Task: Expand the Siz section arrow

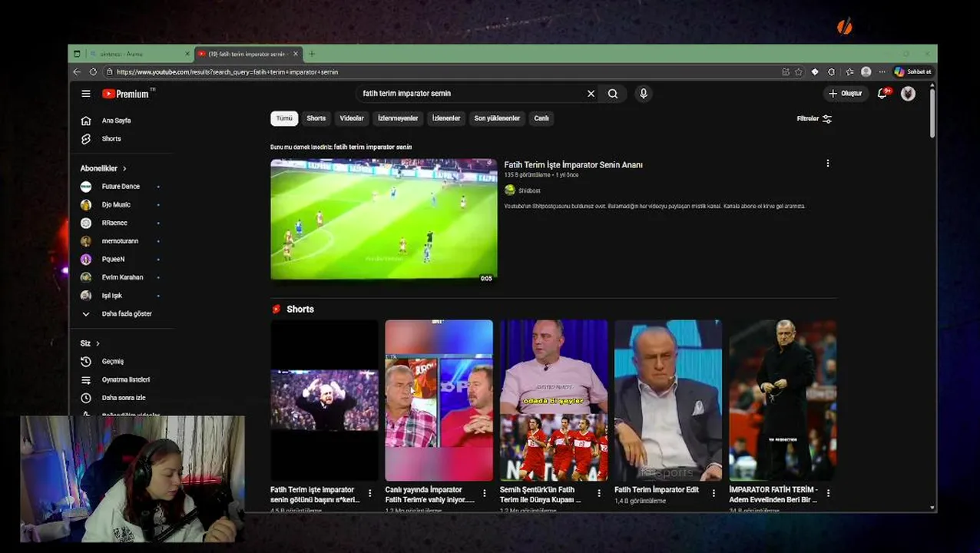Action: (98, 343)
